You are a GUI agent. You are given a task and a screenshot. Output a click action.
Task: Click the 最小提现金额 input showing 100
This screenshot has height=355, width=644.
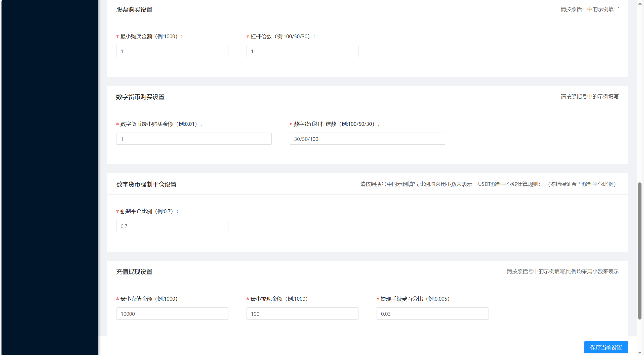tap(302, 313)
